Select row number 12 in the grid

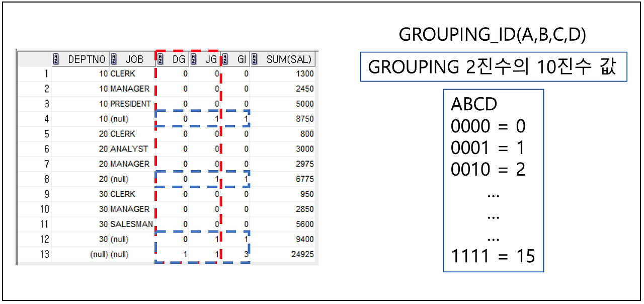tap(45, 240)
